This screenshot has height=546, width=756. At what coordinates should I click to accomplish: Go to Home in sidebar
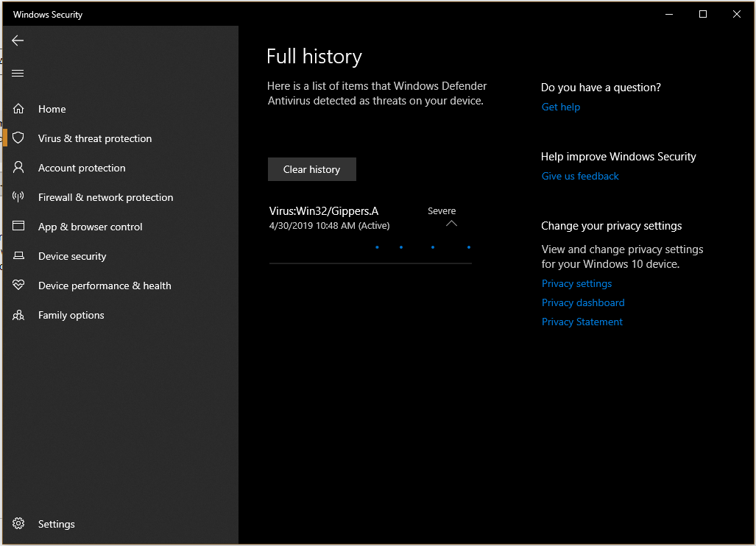tap(52, 109)
